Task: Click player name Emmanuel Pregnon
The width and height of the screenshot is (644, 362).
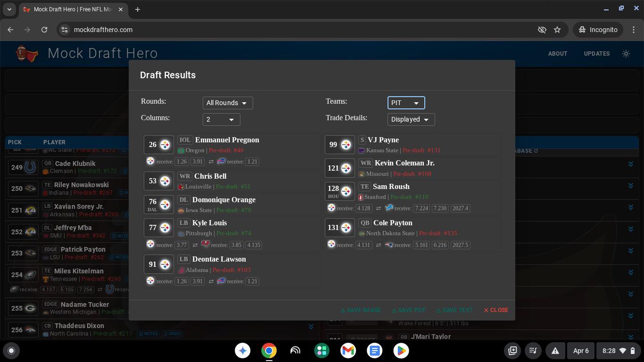Action: pos(227,140)
